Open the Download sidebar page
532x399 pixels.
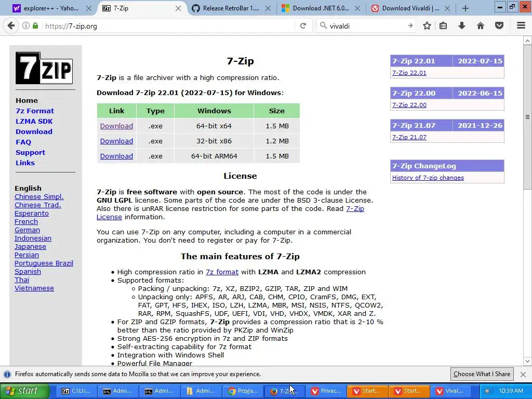point(34,131)
